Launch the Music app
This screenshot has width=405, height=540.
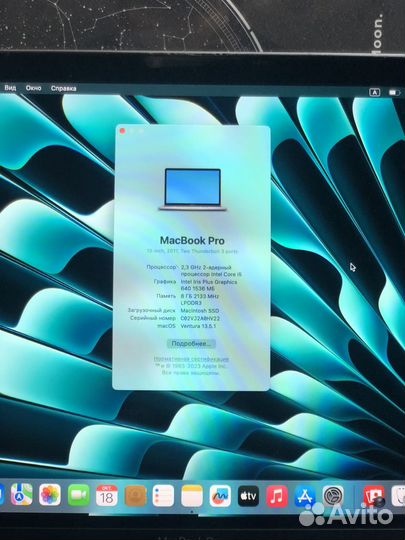point(277,496)
